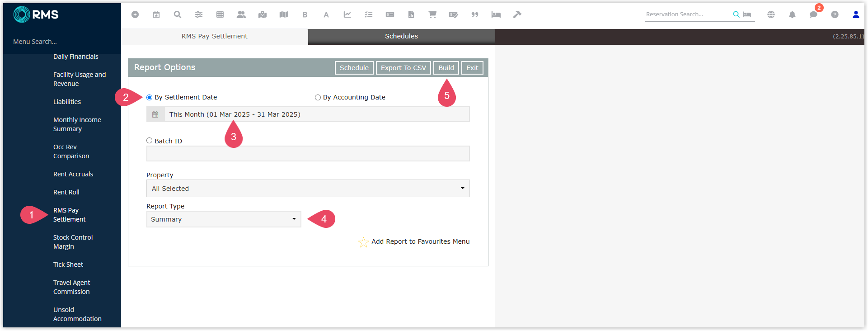Click the plus circle icon in the toolbar
This screenshot has height=331, width=868.
click(x=135, y=14)
